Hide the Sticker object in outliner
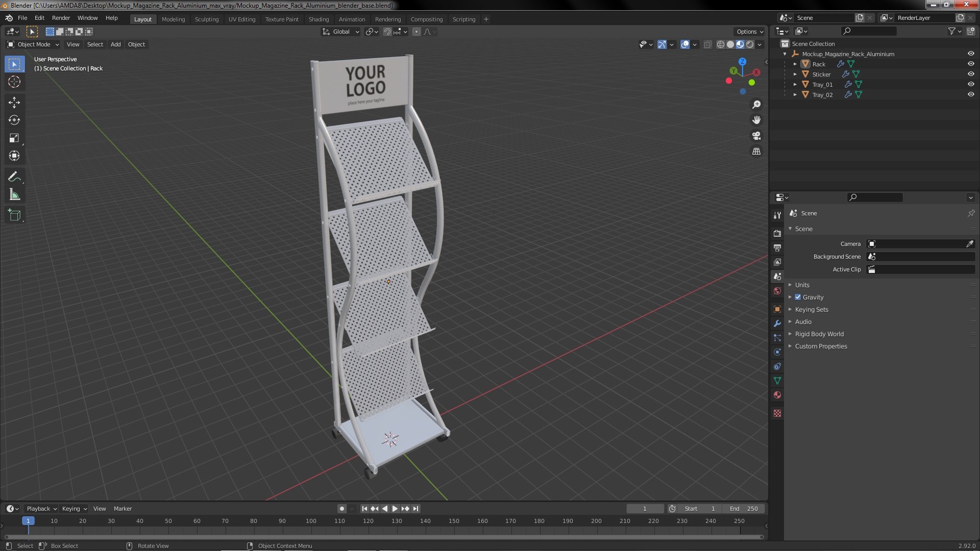This screenshot has height=551, width=980. pyautogui.click(x=970, y=74)
